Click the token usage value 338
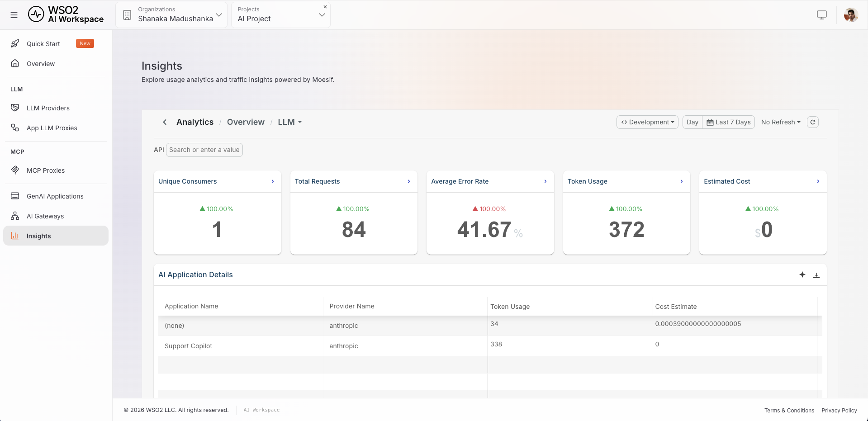Image resolution: width=868 pixels, height=421 pixels. (x=496, y=344)
